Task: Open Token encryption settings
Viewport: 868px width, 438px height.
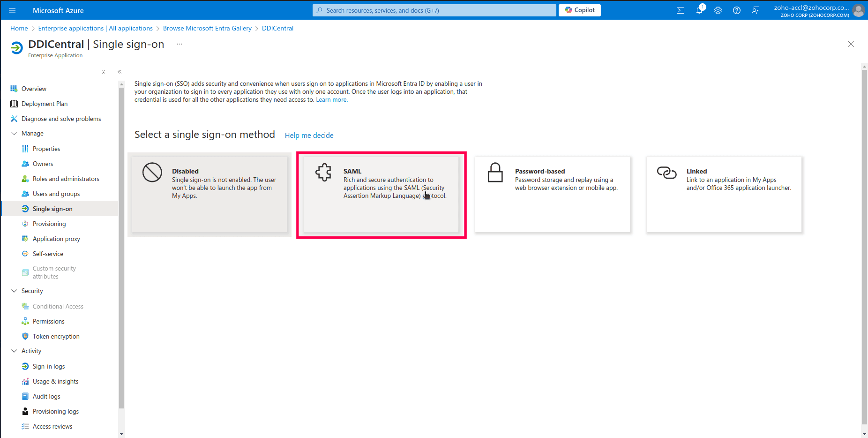Action: point(56,336)
